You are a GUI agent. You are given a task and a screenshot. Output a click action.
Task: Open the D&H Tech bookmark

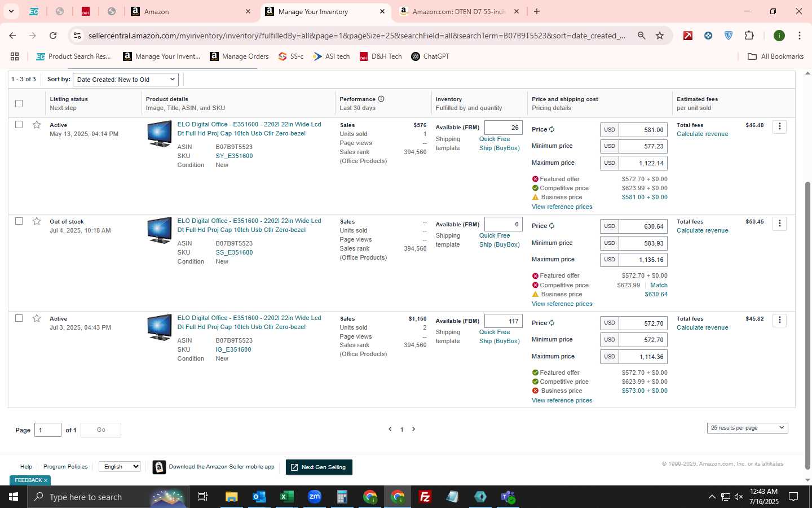[x=381, y=56]
